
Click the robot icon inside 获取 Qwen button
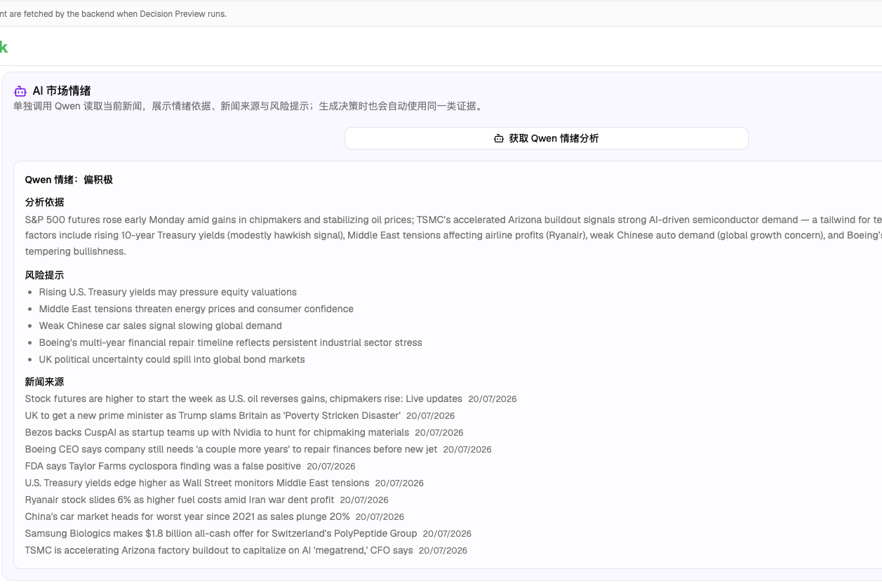(x=499, y=138)
